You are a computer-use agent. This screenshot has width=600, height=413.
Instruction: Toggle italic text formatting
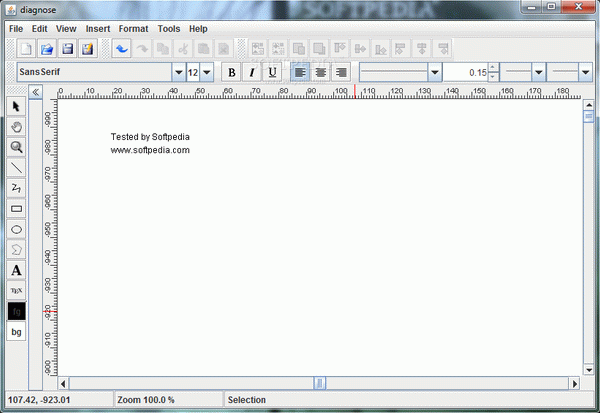point(252,72)
